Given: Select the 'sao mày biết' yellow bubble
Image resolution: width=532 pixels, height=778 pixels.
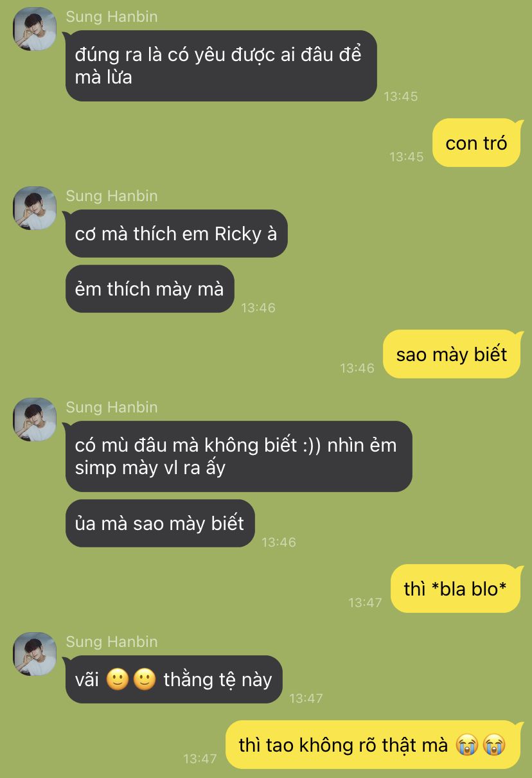Looking at the screenshot, I should pyautogui.click(x=452, y=354).
